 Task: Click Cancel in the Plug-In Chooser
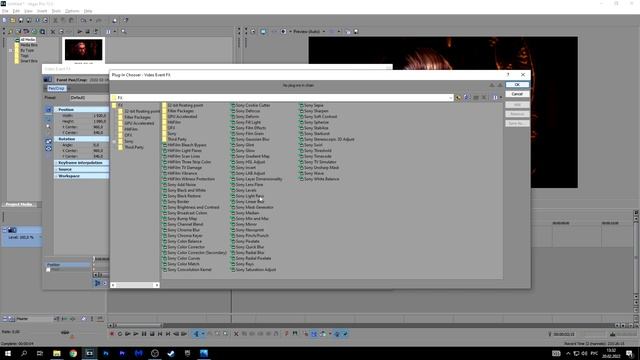(517, 94)
